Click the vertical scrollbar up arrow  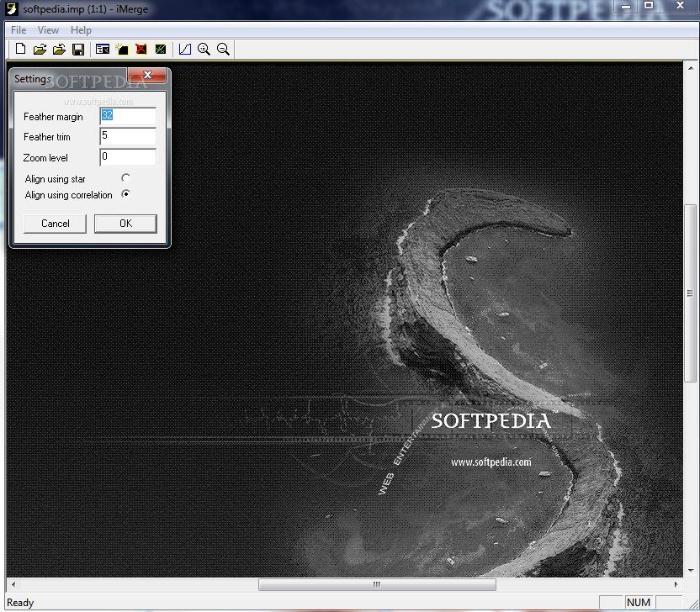(x=691, y=68)
